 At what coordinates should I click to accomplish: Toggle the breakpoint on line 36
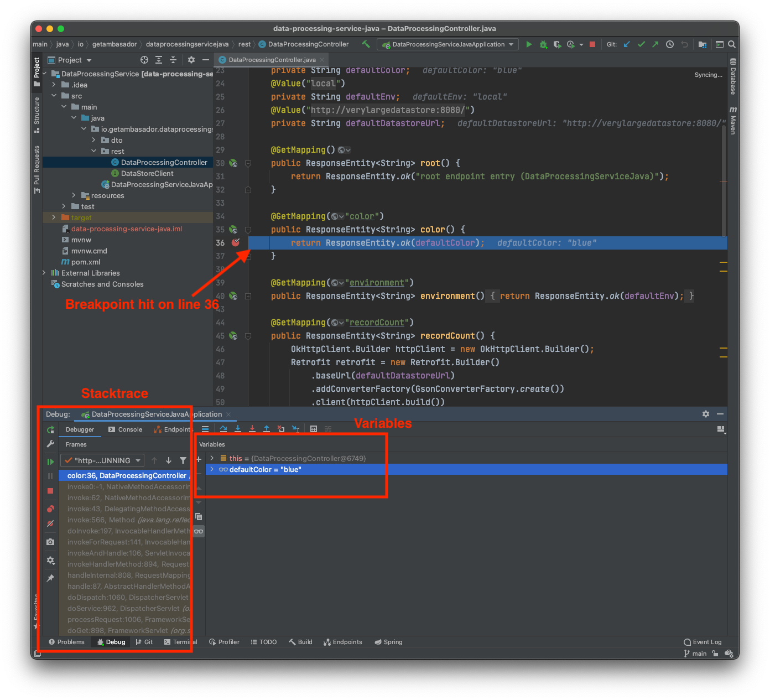point(236,242)
